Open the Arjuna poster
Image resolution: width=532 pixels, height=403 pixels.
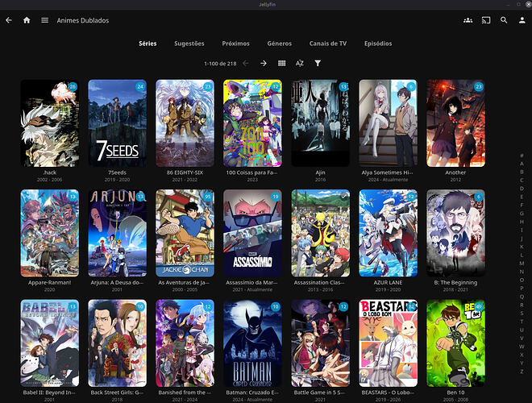click(118, 233)
